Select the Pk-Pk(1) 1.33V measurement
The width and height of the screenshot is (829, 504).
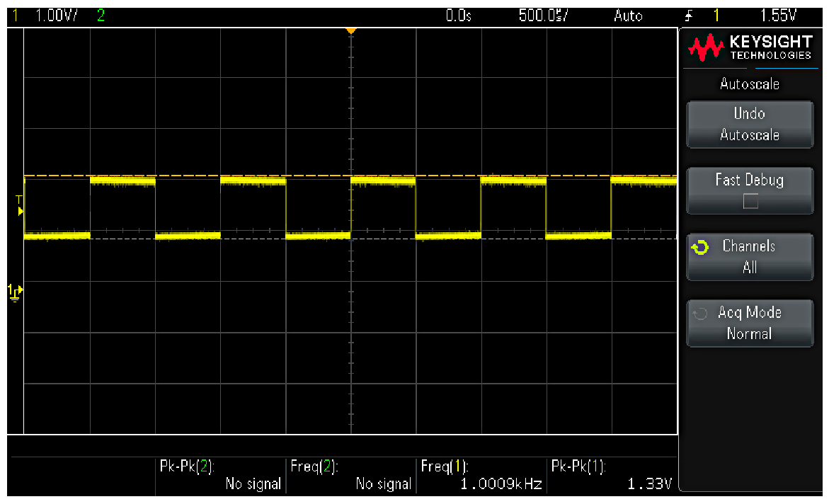click(612, 475)
